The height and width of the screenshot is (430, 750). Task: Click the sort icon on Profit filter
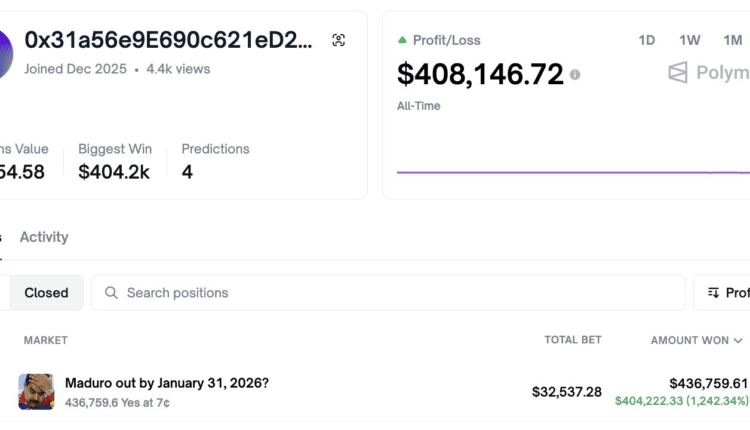pyautogui.click(x=713, y=293)
